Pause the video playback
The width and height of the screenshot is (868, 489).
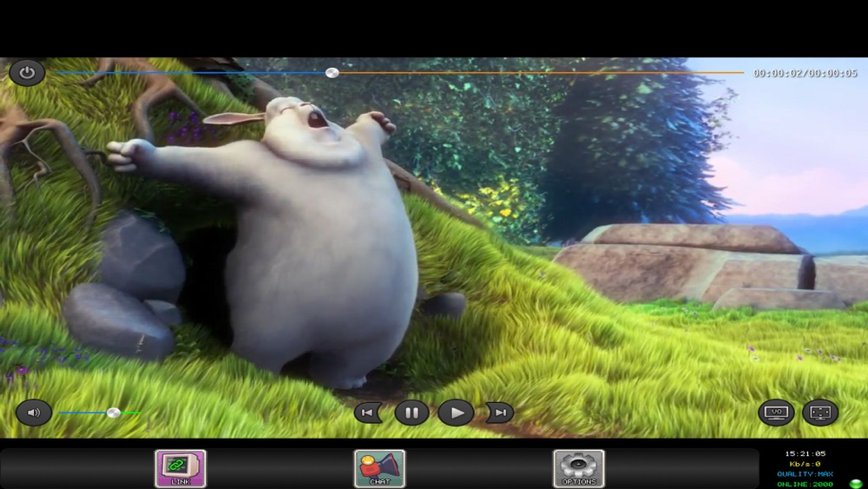pyautogui.click(x=411, y=413)
